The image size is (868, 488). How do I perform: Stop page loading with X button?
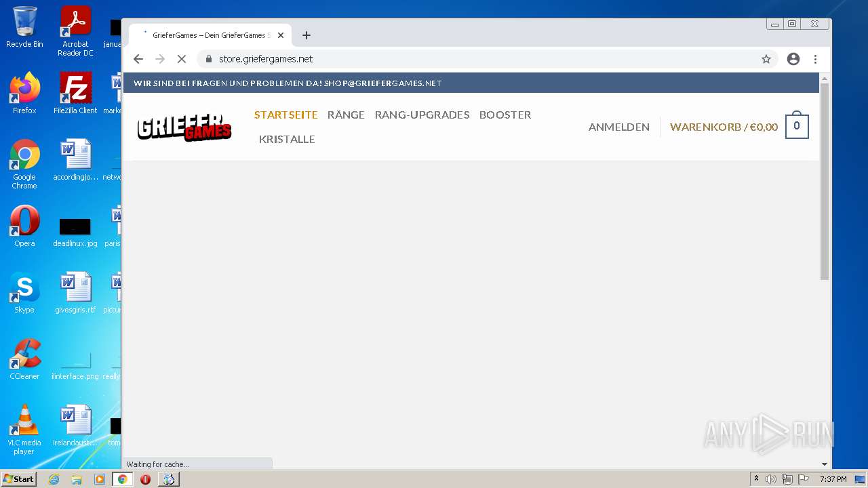coord(182,59)
